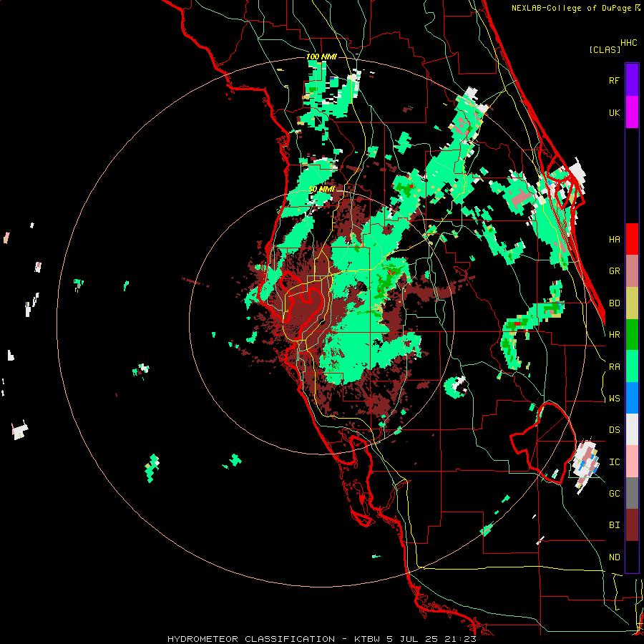Click the 'HA' legend label
The image size is (644, 644).
tap(614, 240)
